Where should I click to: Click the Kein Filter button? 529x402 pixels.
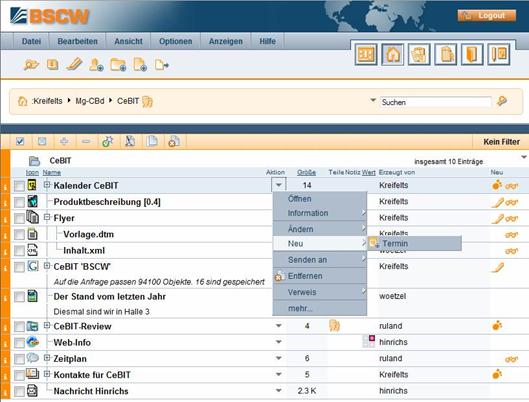(x=501, y=142)
